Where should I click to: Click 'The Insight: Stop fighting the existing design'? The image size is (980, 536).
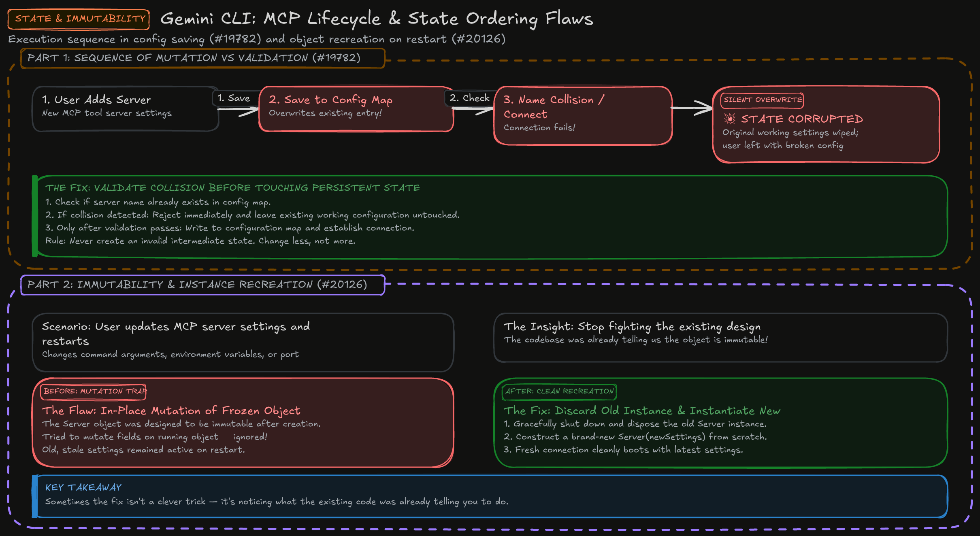click(x=632, y=327)
